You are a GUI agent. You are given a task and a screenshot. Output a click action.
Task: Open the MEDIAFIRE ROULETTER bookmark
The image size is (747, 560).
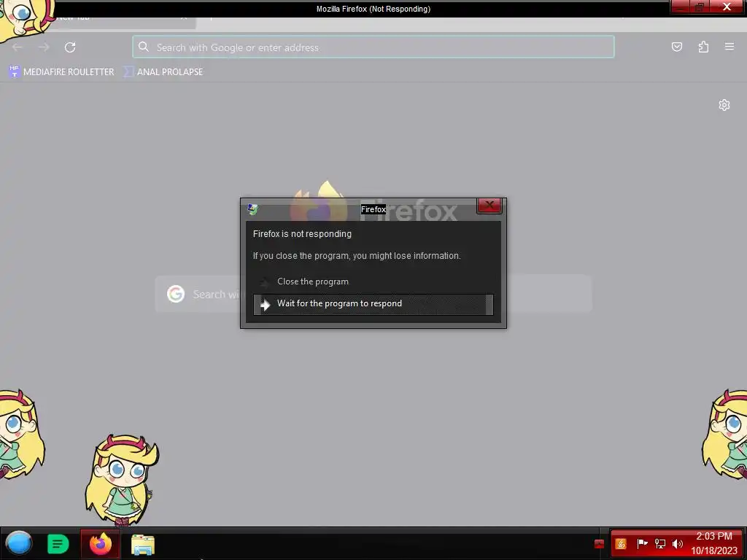[x=61, y=72]
